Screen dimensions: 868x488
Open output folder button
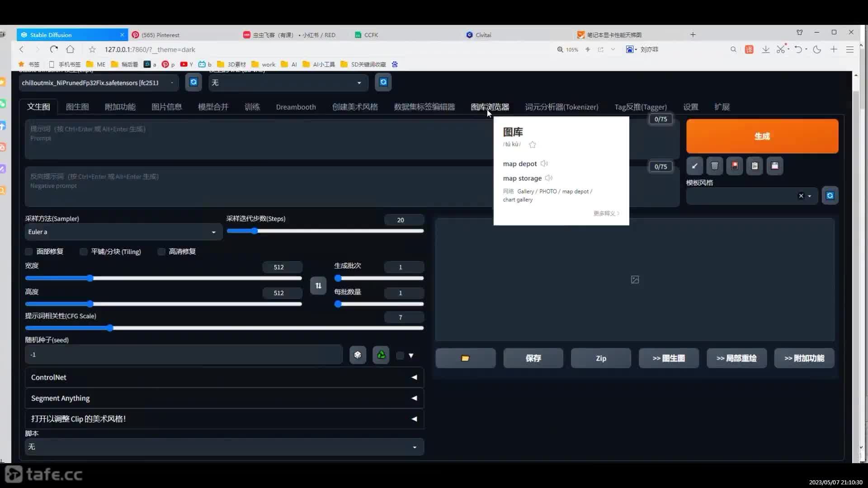coord(465,358)
